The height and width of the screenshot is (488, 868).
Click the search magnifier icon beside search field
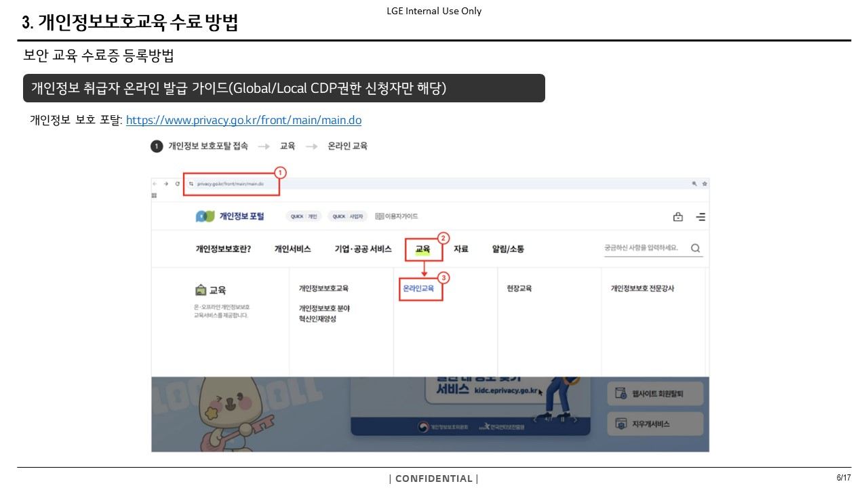tap(695, 248)
